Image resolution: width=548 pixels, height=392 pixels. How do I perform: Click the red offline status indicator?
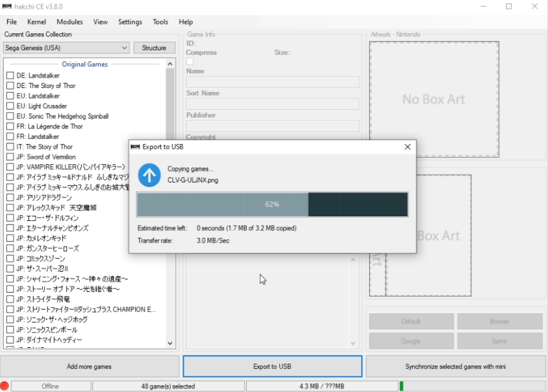tap(4, 386)
